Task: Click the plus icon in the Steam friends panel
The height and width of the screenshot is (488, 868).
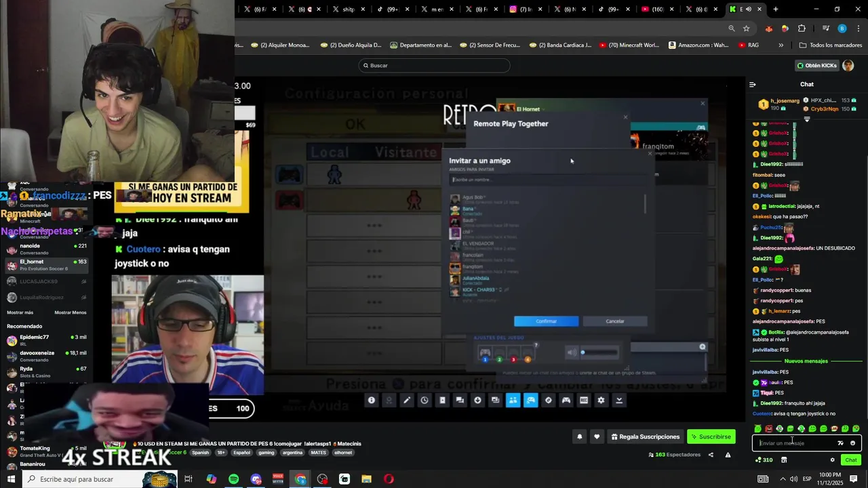Action: [x=703, y=346]
